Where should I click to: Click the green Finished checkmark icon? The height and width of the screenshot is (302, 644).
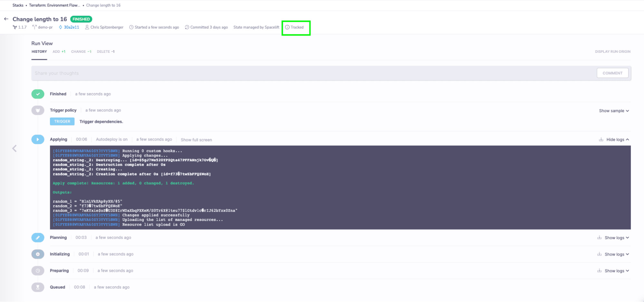[x=38, y=94]
